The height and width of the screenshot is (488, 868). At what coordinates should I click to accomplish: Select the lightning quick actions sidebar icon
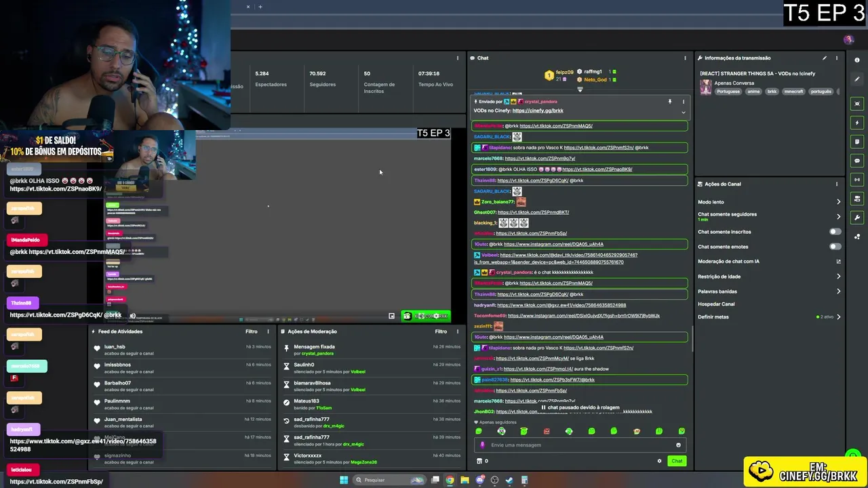pos(857,123)
